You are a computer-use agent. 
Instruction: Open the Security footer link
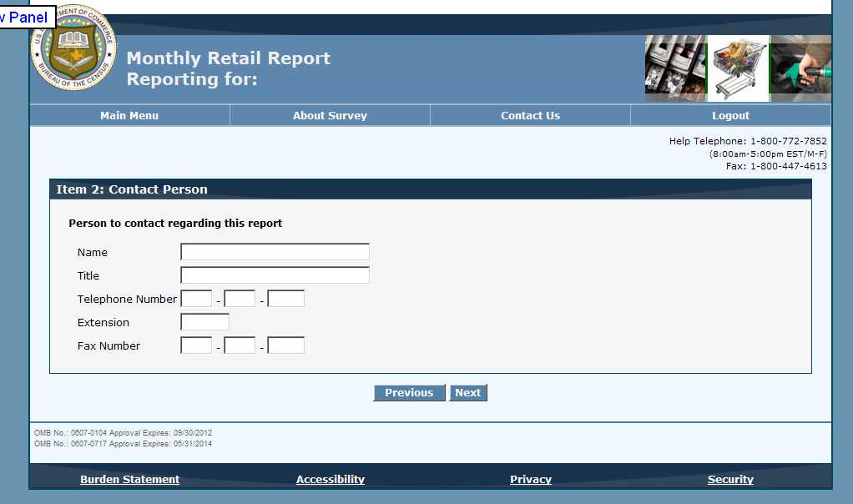[x=730, y=480]
